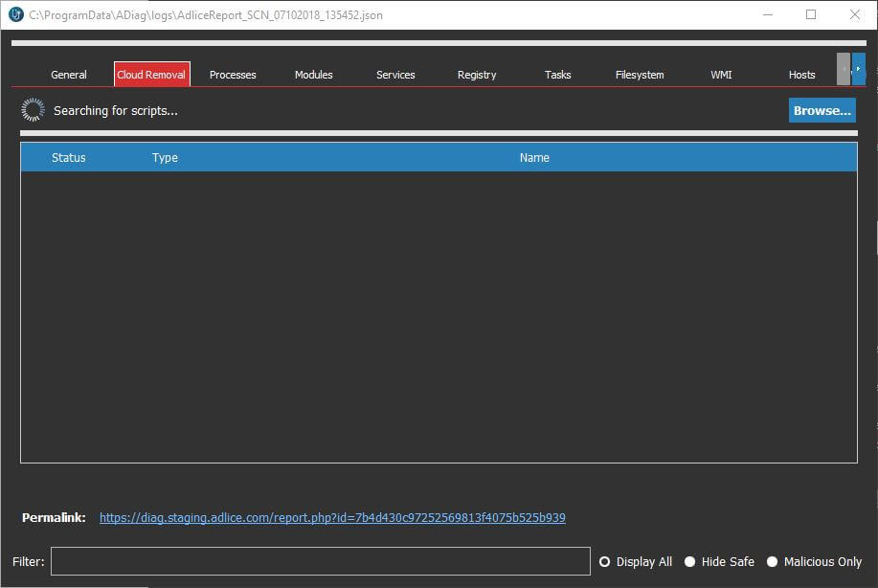
Task: Open the Filesystem tab
Action: pyautogui.click(x=640, y=75)
